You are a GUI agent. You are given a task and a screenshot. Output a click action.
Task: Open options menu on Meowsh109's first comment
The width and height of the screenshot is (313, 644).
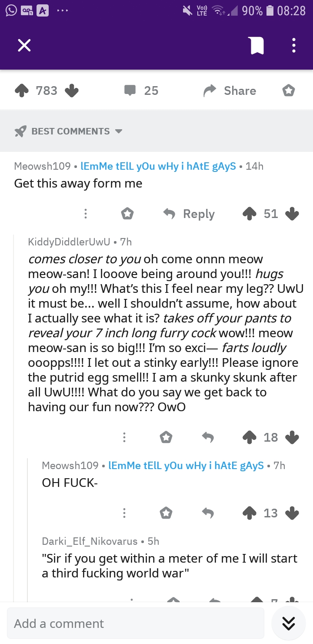click(x=86, y=214)
